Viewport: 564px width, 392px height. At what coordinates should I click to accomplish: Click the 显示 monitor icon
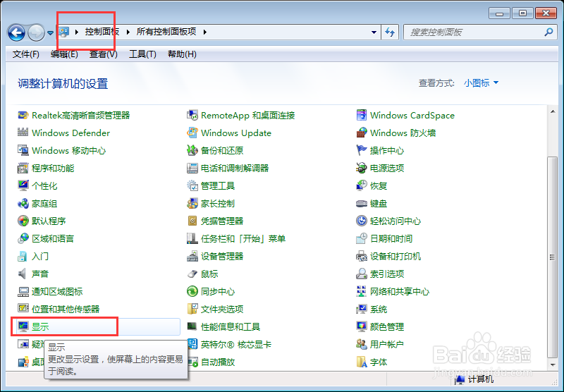[x=23, y=327]
